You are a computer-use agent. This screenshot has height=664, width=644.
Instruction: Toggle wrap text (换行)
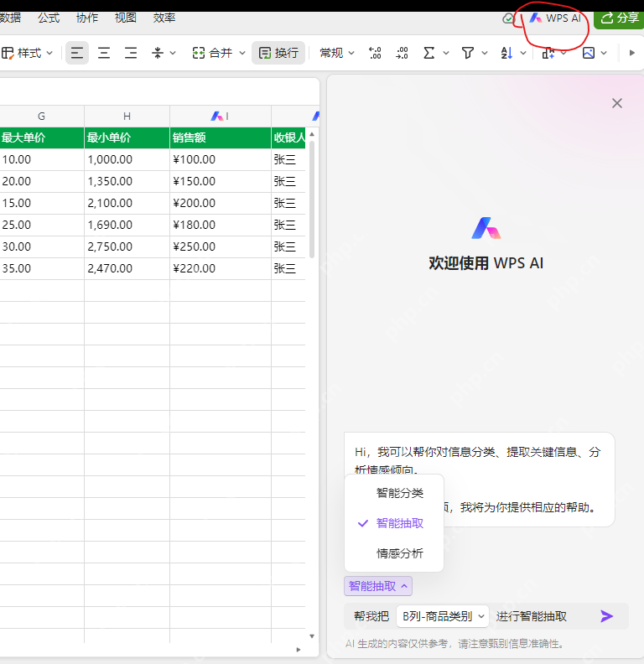pyautogui.click(x=278, y=53)
